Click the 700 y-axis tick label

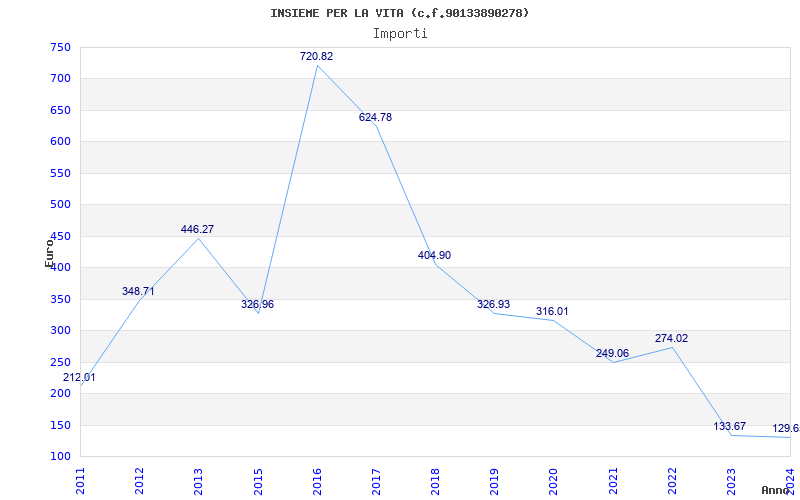click(60, 79)
